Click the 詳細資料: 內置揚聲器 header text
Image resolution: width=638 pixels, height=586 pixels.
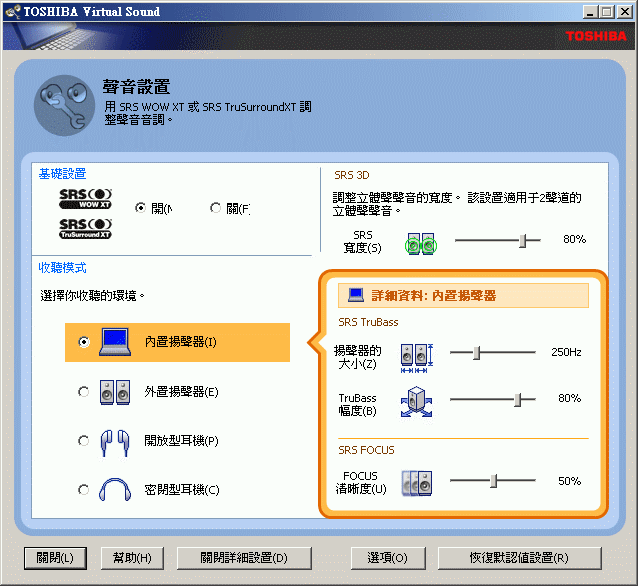434,295
